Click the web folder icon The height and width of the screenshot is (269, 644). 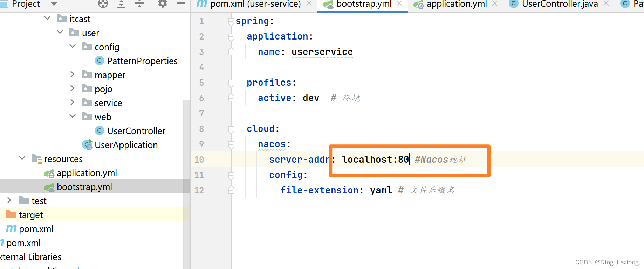(87, 116)
